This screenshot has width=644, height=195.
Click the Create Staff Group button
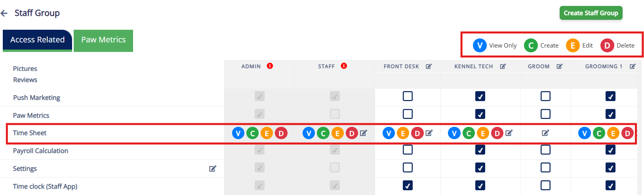591,13
